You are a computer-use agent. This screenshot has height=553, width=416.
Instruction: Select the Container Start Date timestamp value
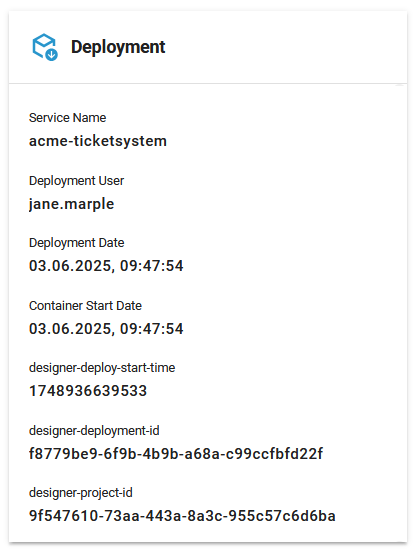[x=106, y=329]
